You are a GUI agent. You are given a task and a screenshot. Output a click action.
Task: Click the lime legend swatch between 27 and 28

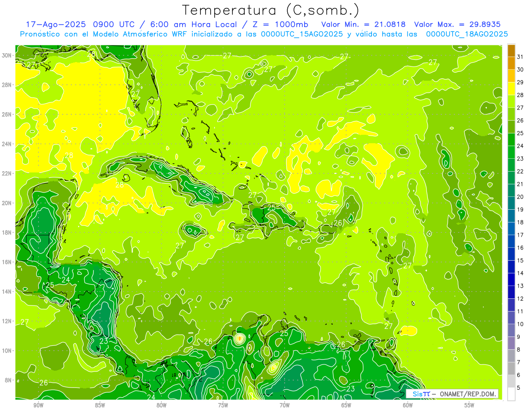click(x=511, y=101)
